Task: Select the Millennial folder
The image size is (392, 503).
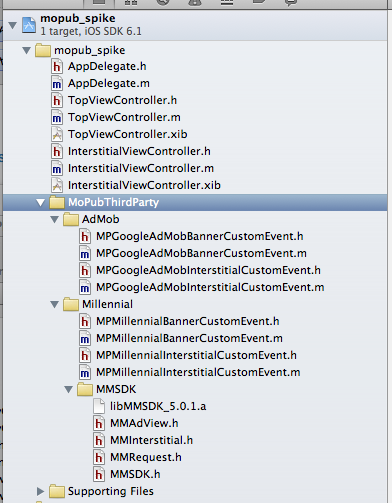Action: 71,304
